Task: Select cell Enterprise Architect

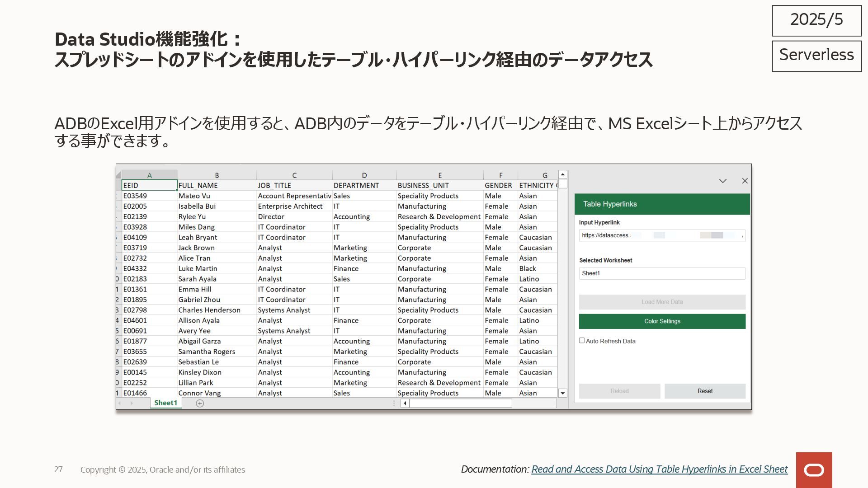Action: (x=294, y=206)
